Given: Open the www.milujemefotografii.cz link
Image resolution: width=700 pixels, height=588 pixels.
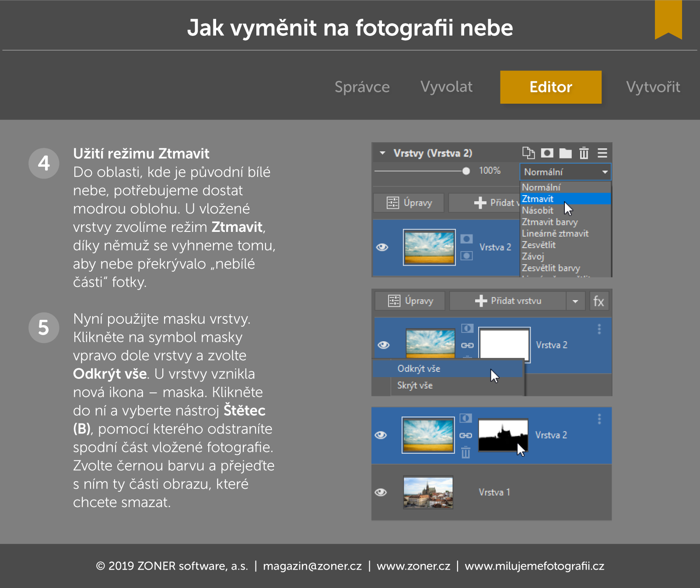Looking at the screenshot, I should click(x=535, y=566).
